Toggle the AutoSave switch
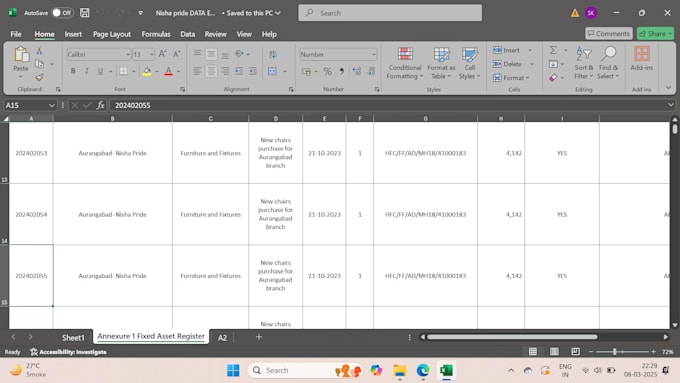 [x=62, y=13]
